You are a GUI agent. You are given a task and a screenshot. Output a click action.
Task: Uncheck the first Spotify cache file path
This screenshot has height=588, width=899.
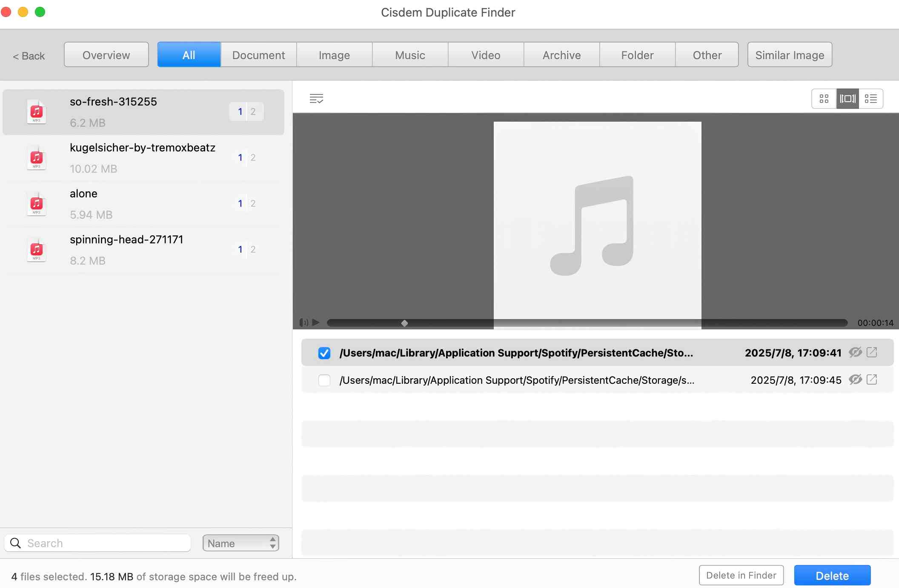pyautogui.click(x=324, y=353)
